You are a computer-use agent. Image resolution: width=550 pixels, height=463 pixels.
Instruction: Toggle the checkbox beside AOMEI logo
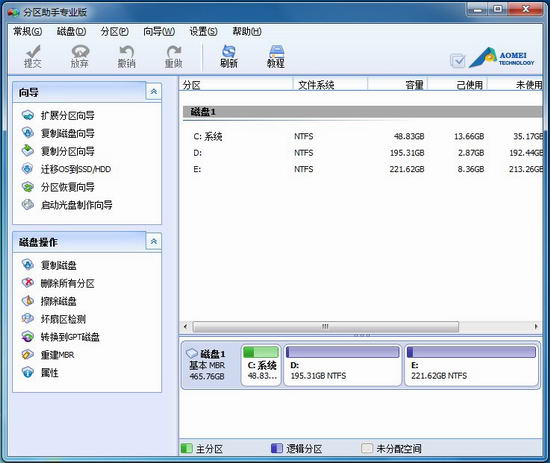(457, 61)
